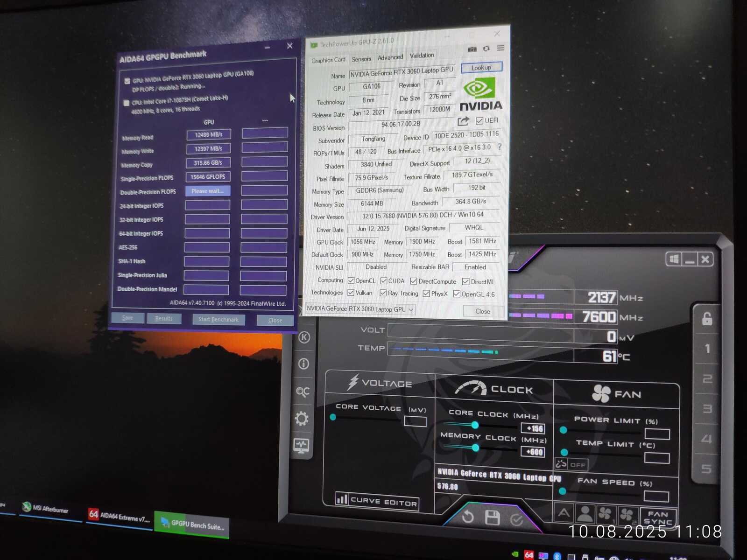747x560 pixels.
Task: Select fan 1 icon in Afterburner
Action: coord(606,514)
